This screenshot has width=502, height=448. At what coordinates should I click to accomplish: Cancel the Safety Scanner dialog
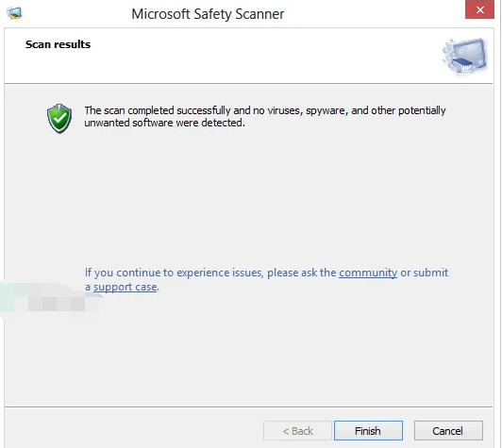click(x=448, y=431)
